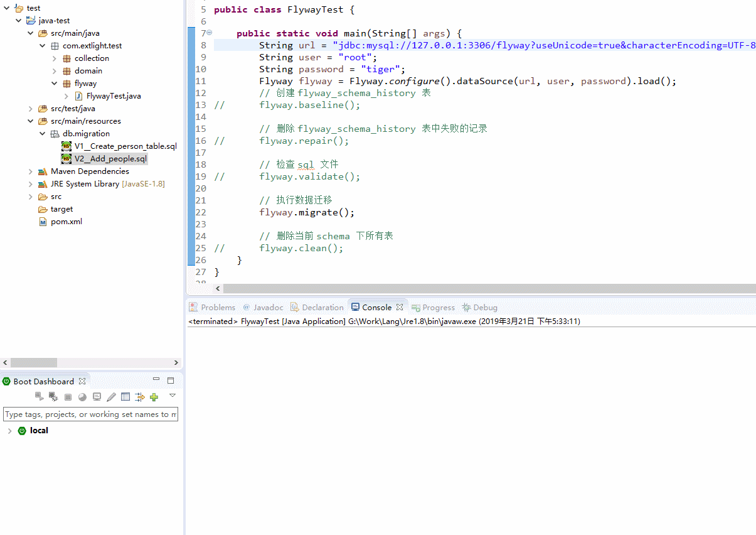Collapse the test working set node
This screenshot has width=756, height=535.
pyautogui.click(x=7, y=8)
